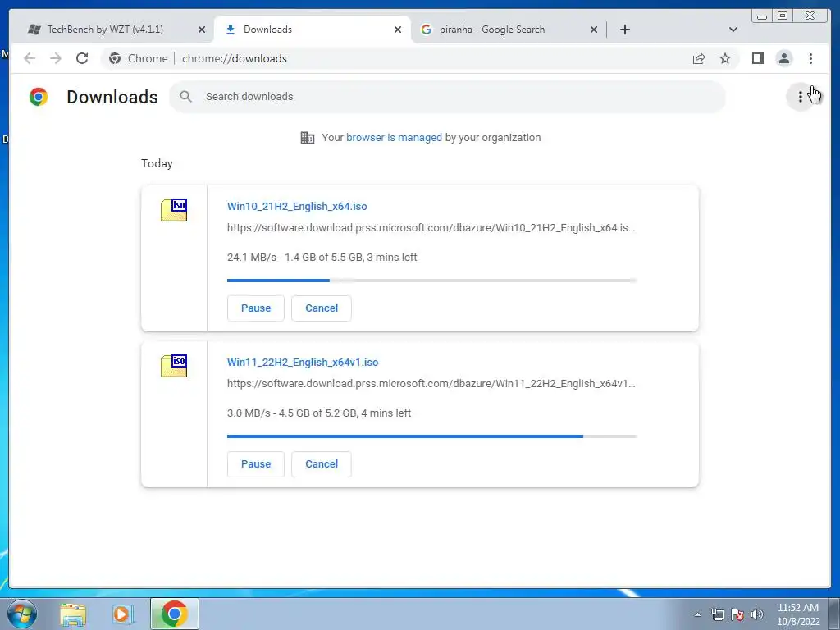The width and height of the screenshot is (840, 630).
Task: Click the 3.0 MB/s download status text
Action: (319, 413)
